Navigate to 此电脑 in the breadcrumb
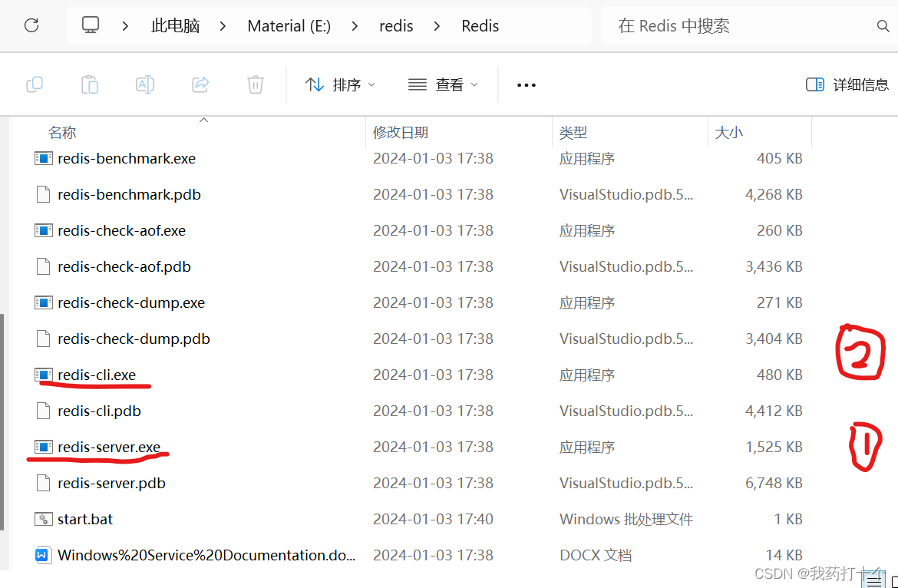The width and height of the screenshot is (898, 588). pyautogui.click(x=175, y=26)
